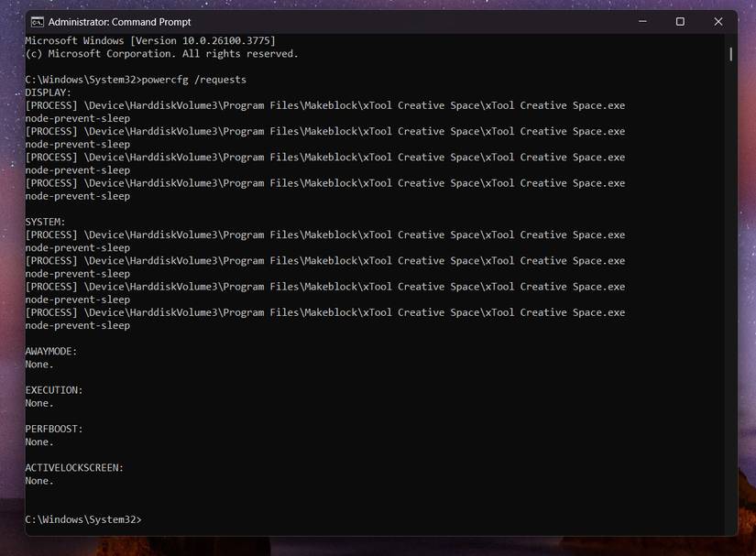Click the PERFBOOST: label text
The image size is (756, 556).
click(55, 429)
